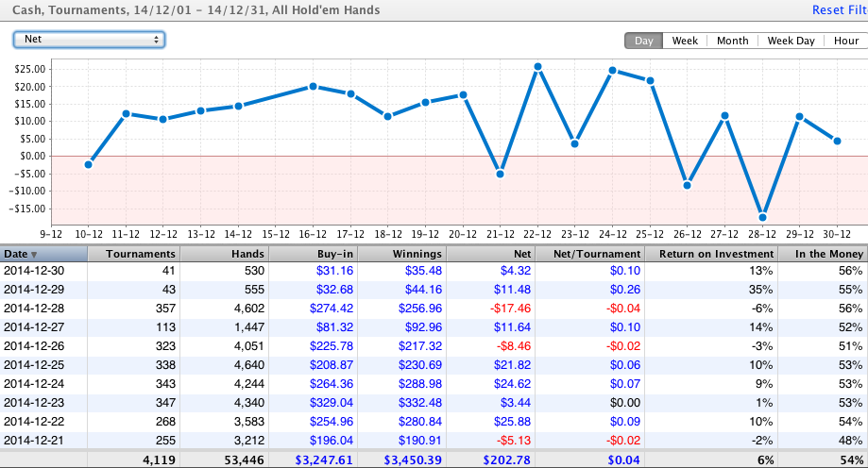
Task: Select the Week Day grouping tab
Action: [x=791, y=41]
